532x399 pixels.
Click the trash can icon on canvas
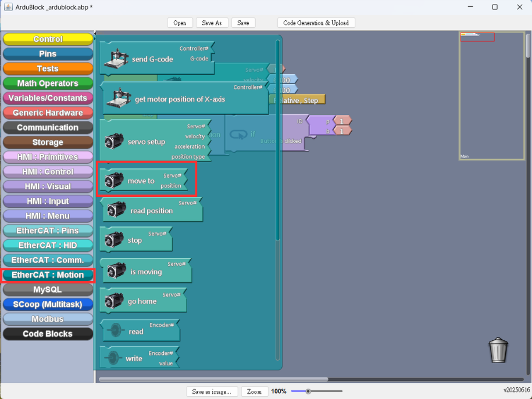498,350
